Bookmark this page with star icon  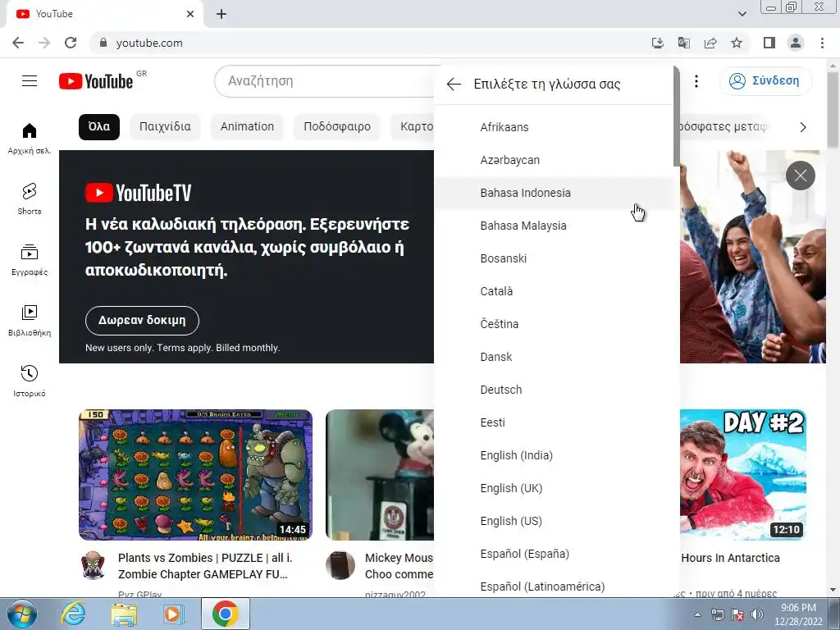coord(737,43)
